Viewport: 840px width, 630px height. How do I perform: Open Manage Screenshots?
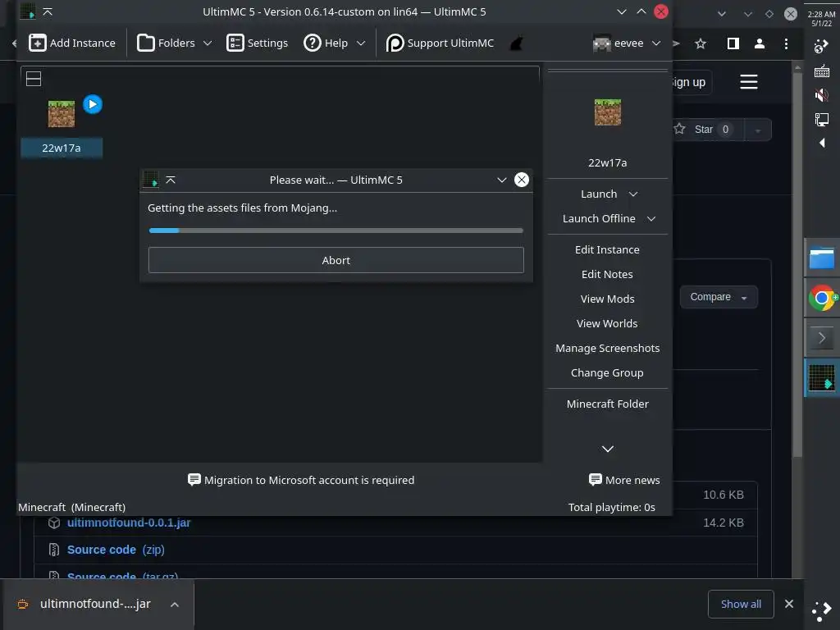pos(608,348)
